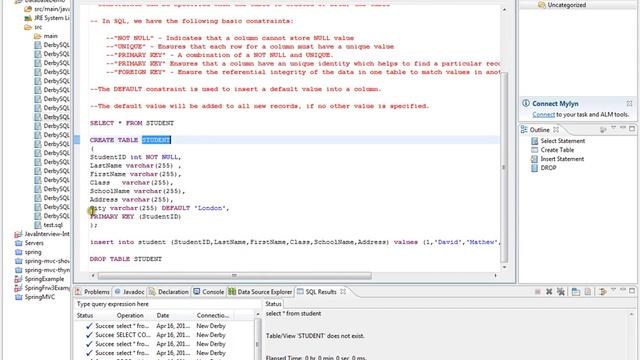The image size is (640, 360).
Task: Click the Connect link for Mylyn
Action: (543, 115)
